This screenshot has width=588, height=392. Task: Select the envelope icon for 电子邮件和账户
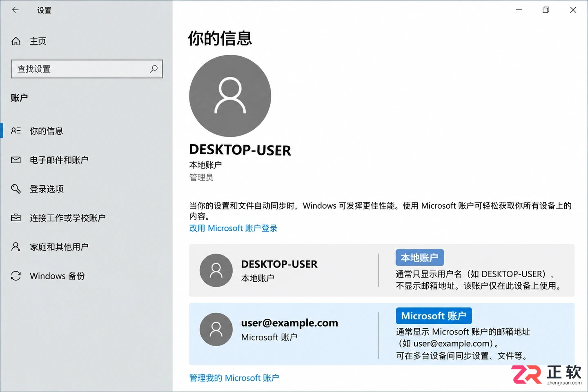[x=16, y=160]
